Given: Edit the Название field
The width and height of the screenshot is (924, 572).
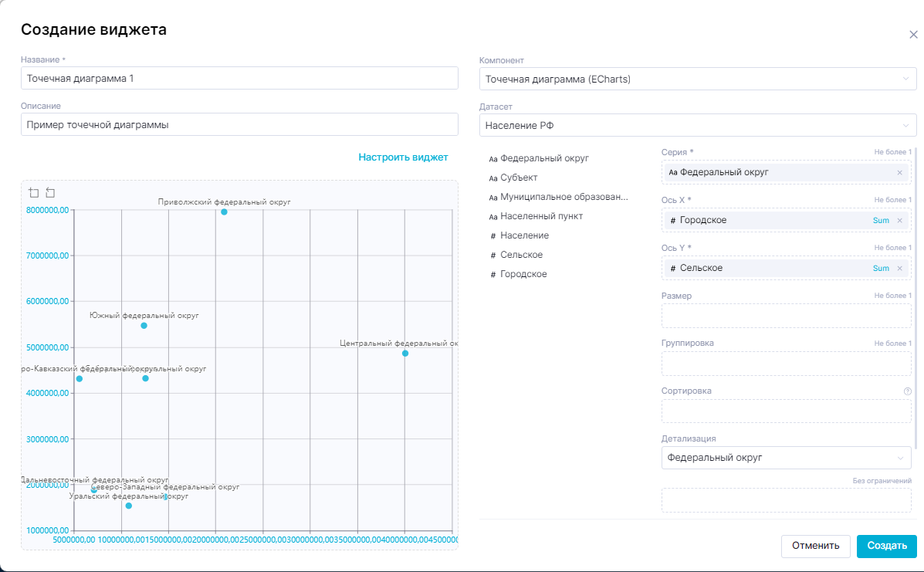Looking at the screenshot, I should pyautogui.click(x=239, y=78).
